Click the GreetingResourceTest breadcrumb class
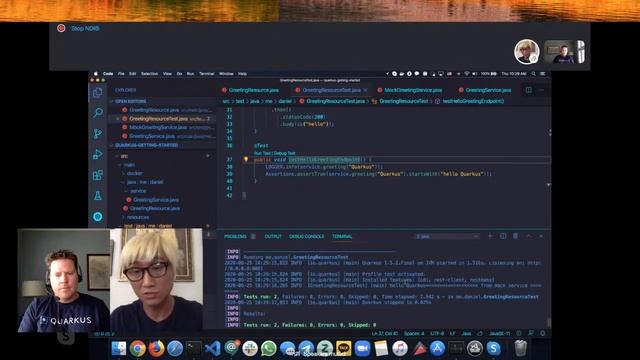This screenshot has height=360, width=640. tap(404, 101)
